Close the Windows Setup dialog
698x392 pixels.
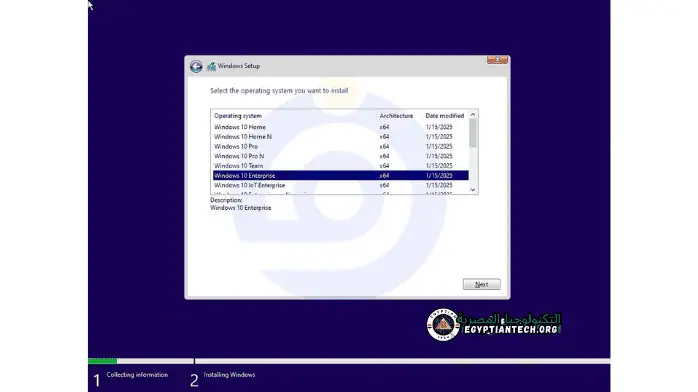click(x=497, y=60)
